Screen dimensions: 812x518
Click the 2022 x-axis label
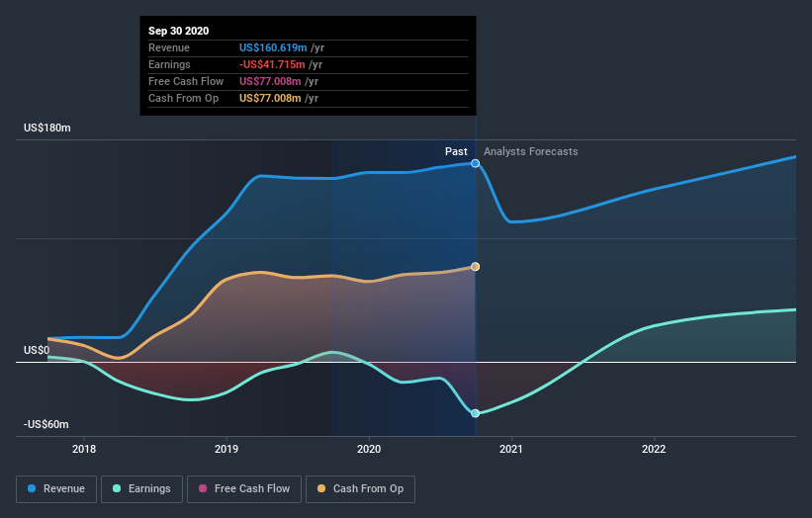pyautogui.click(x=654, y=449)
